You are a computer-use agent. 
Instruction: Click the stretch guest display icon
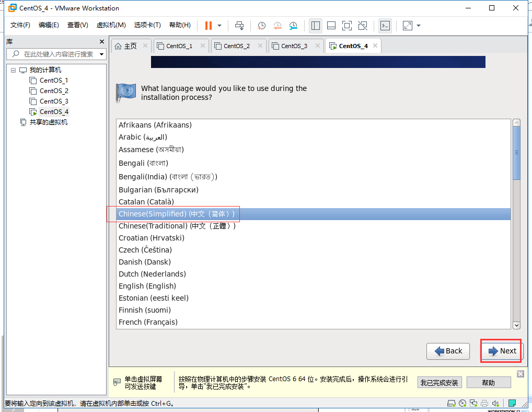tap(407, 26)
